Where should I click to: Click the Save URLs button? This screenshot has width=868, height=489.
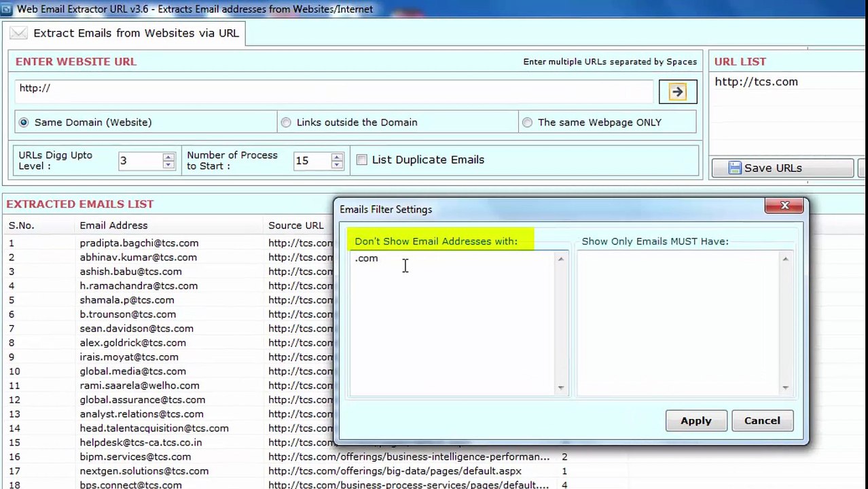(782, 168)
